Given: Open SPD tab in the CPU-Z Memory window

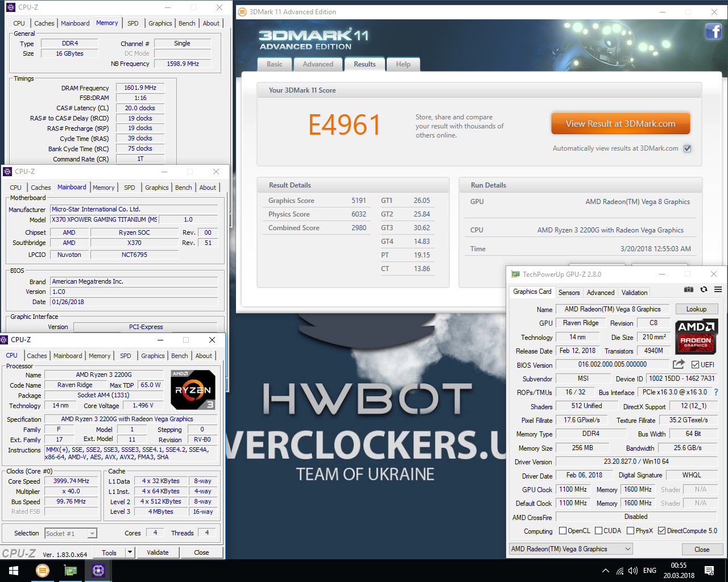Looking at the screenshot, I should tap(133, 23).
